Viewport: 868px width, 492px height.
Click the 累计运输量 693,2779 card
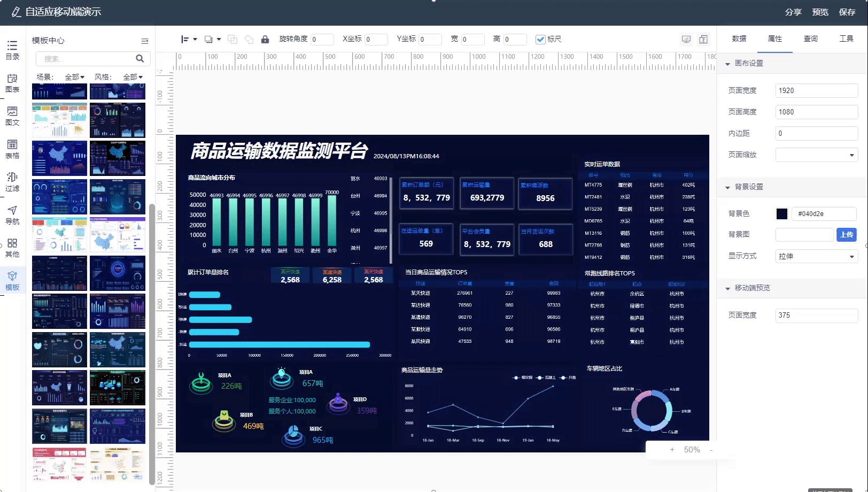coord(487,194)
